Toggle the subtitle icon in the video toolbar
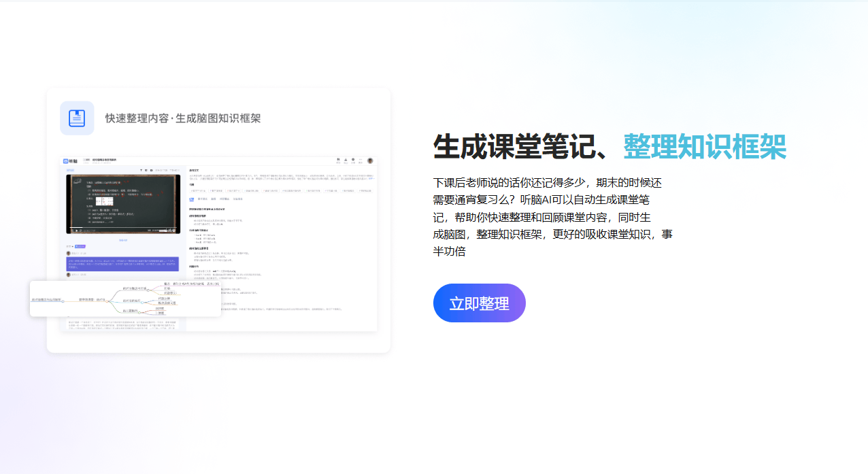868x474 pixels. click(x=146, y=170)
